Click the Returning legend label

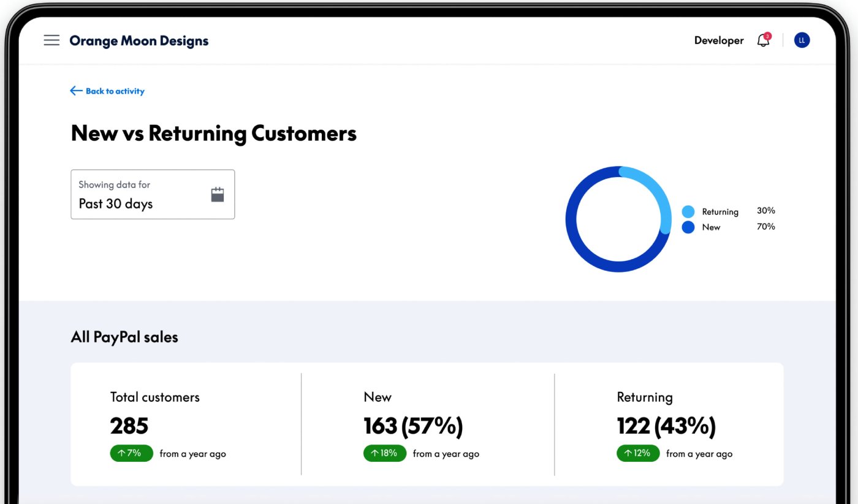[720, 212]
